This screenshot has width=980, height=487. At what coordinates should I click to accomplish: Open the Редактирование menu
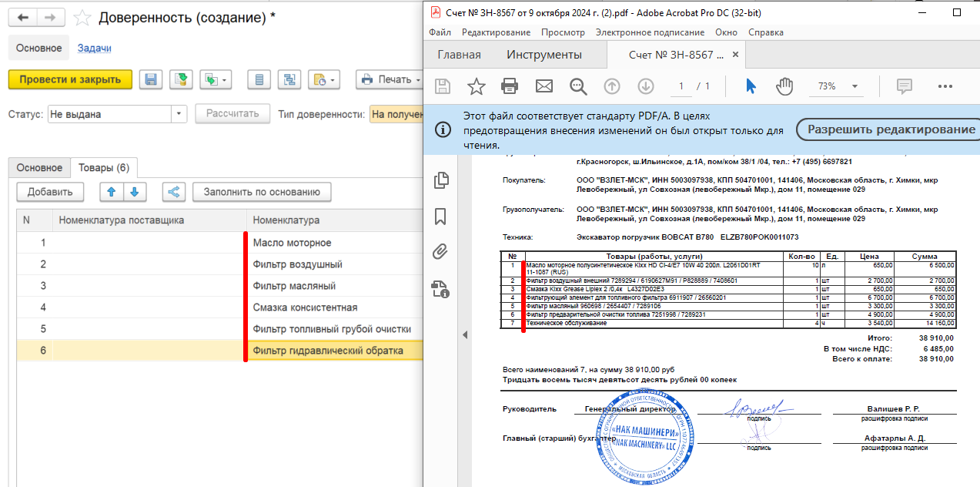click(x=496, y=32)
